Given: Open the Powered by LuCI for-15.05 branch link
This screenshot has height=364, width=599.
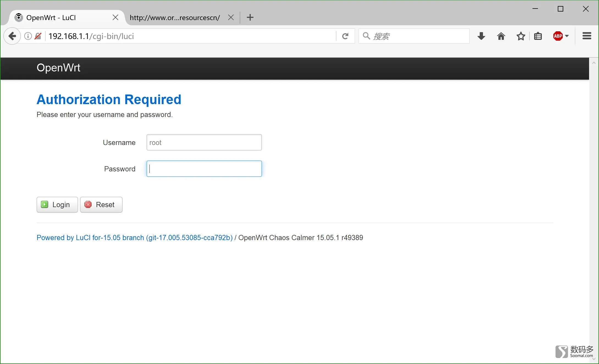Looking at the screenshot, I should coord(135,238).
